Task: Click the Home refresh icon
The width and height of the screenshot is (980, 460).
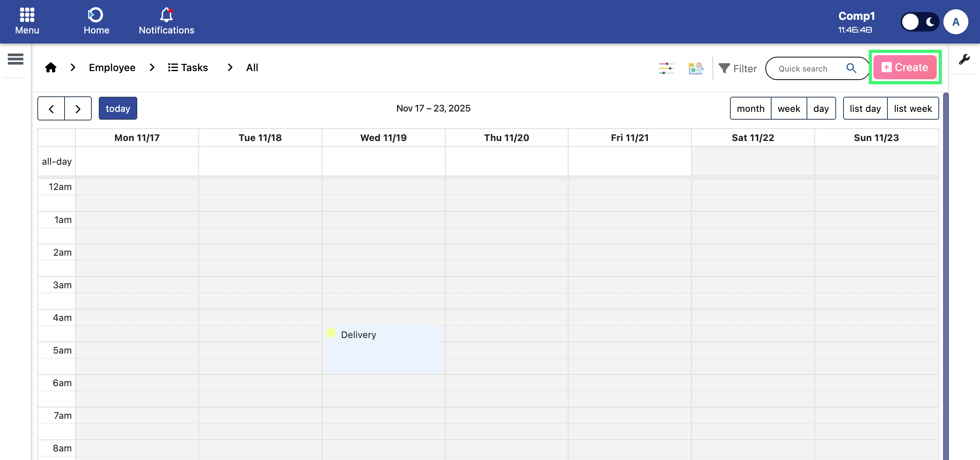Action: (96, 15)
